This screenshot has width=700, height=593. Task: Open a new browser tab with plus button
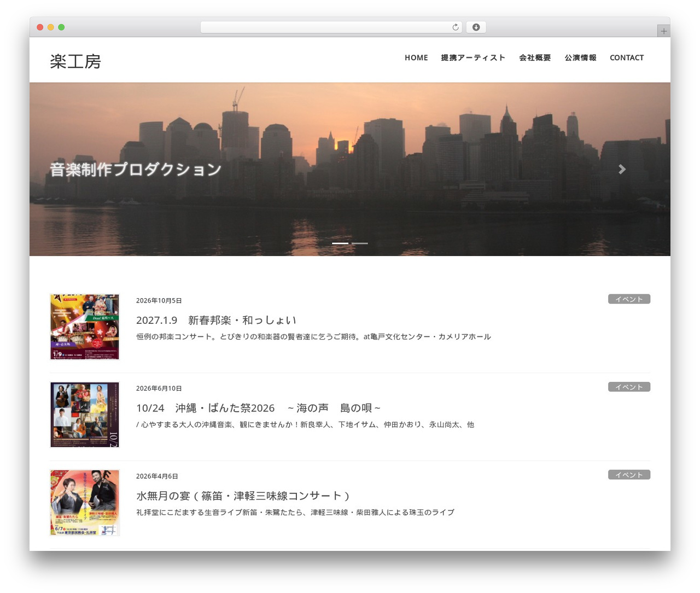click(x=663, y=31)
